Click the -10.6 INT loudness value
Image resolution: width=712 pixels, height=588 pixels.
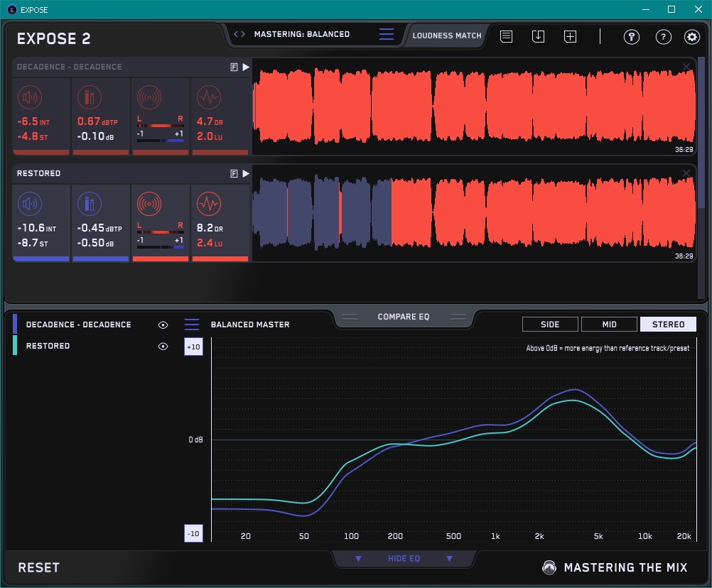pos(36,228)
